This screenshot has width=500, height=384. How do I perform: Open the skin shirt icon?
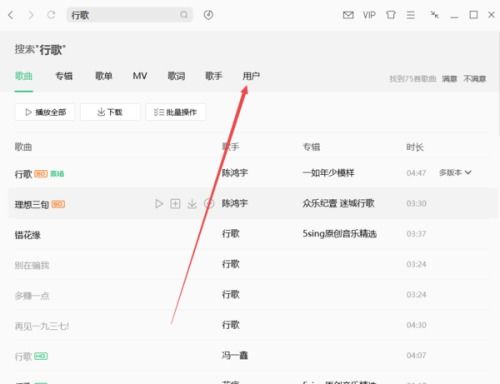point(391,15)
